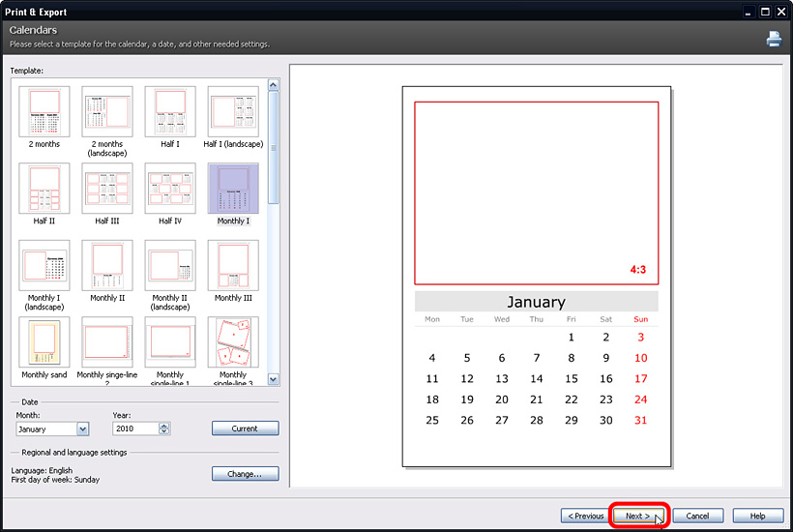Increase the year with stepper up arrow

(163, 426)
